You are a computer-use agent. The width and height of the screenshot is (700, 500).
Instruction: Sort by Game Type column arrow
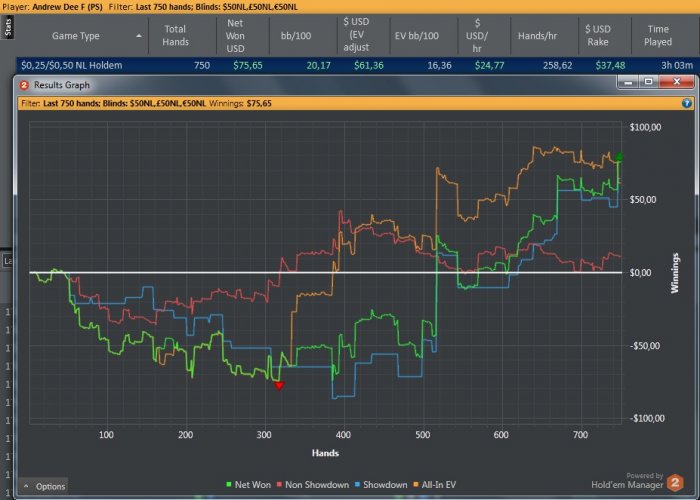pos(139,36)
